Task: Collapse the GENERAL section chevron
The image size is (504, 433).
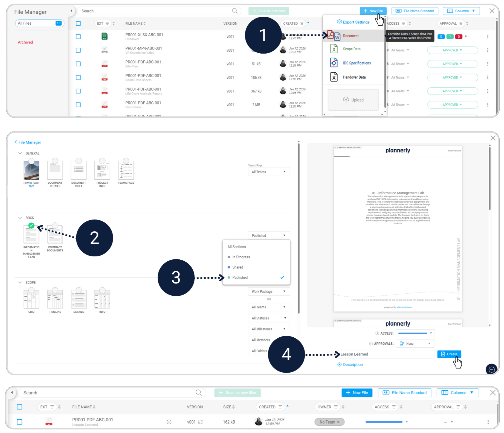Action: pos(20,153)
